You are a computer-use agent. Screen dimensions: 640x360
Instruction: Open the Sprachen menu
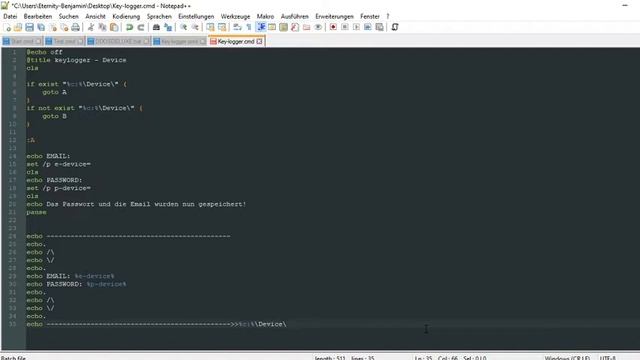pos(159,16)
